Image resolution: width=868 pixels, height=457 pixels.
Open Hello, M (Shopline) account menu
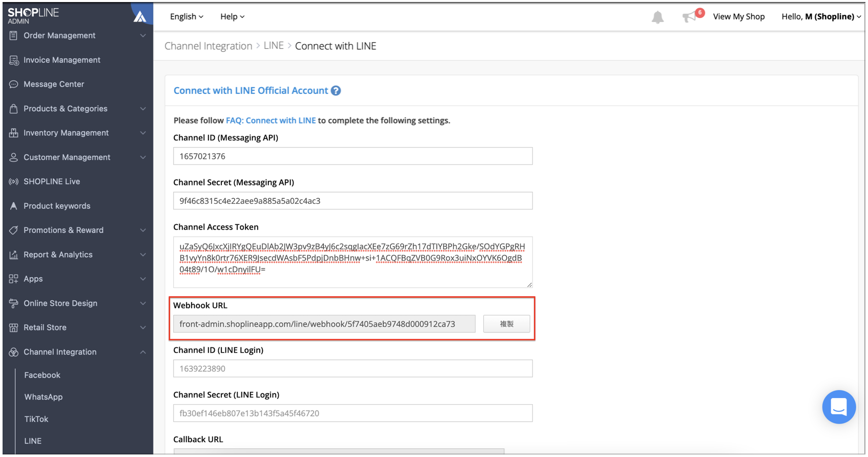pyautogui.click(x=821, y=16)
